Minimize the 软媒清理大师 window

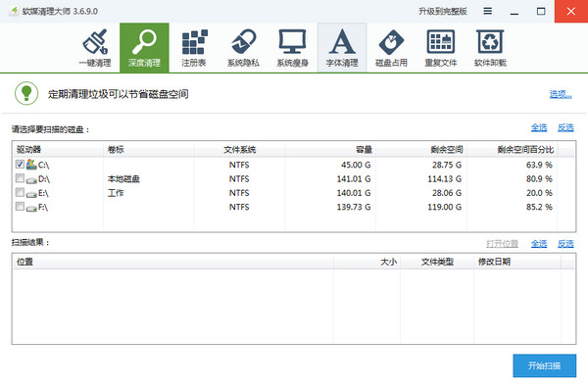pos(514,11)
